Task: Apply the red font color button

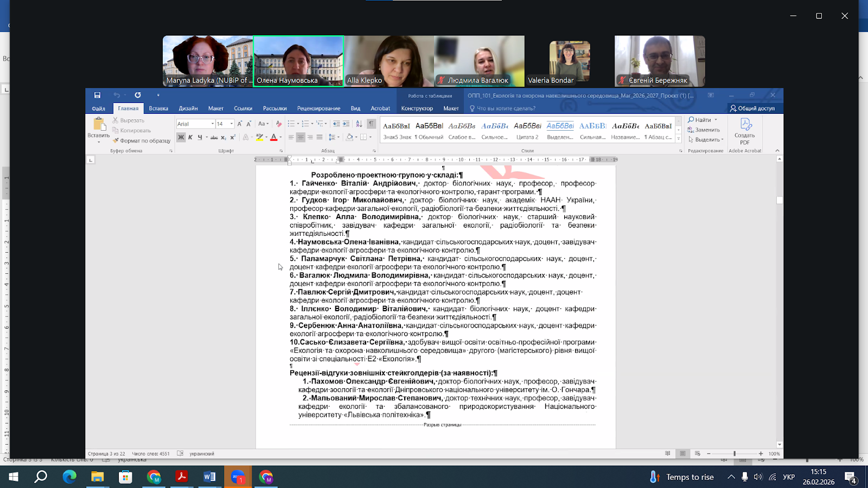Action: click(274, 137)
